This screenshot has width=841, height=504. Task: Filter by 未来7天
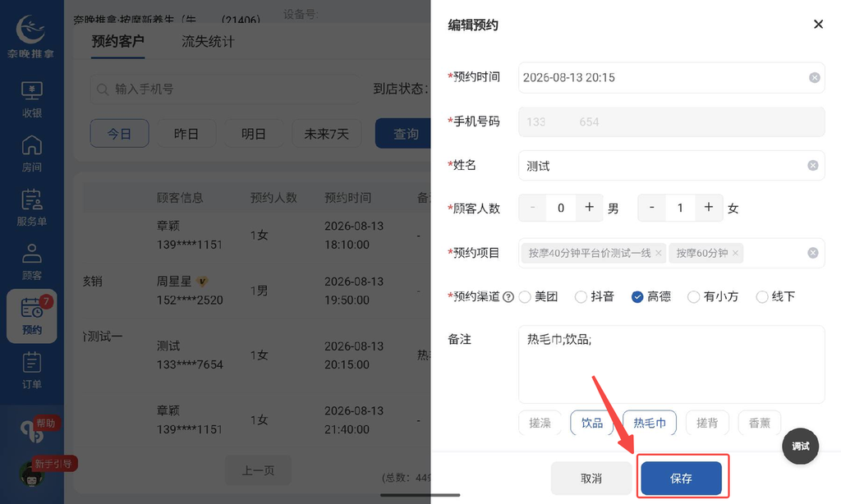click(x=326, y=134)
